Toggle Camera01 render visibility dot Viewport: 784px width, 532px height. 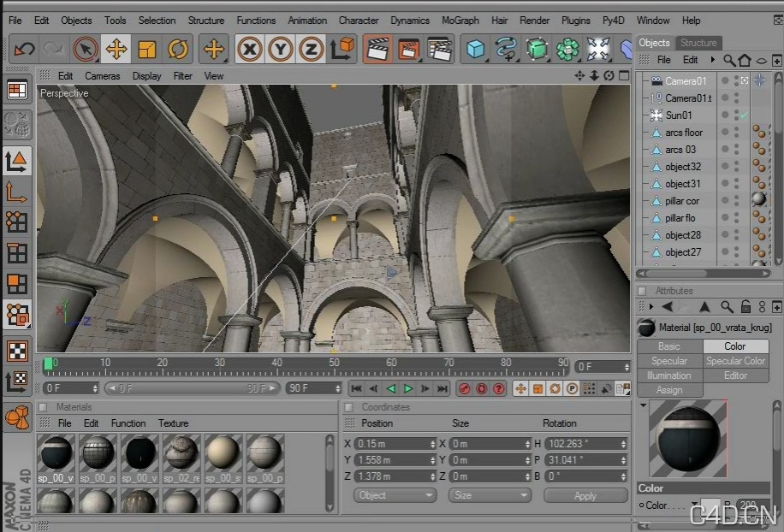coord(736,84)
